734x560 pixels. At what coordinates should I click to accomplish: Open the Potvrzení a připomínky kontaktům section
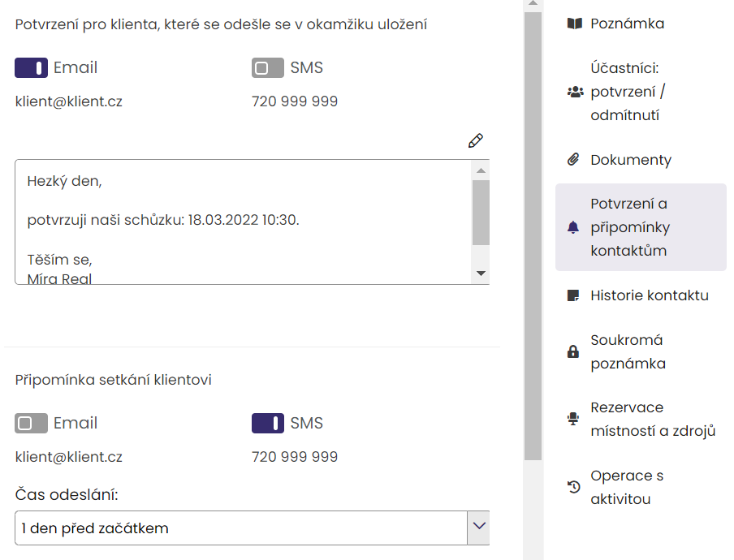click(x=641, y=227)
